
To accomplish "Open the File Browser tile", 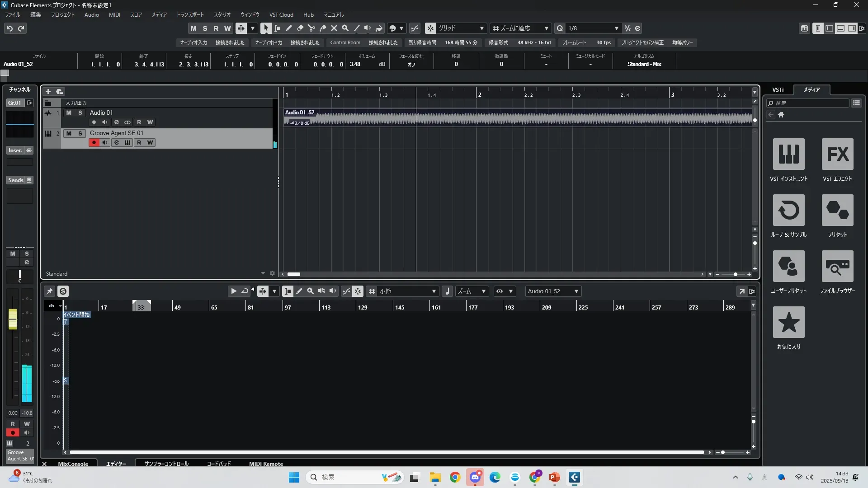I will tap(837, 266).
